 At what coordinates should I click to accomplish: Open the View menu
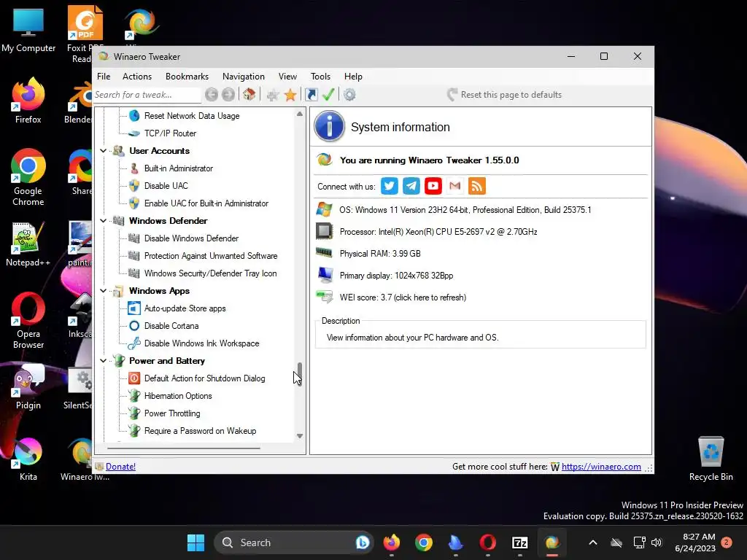coord(287,76)
